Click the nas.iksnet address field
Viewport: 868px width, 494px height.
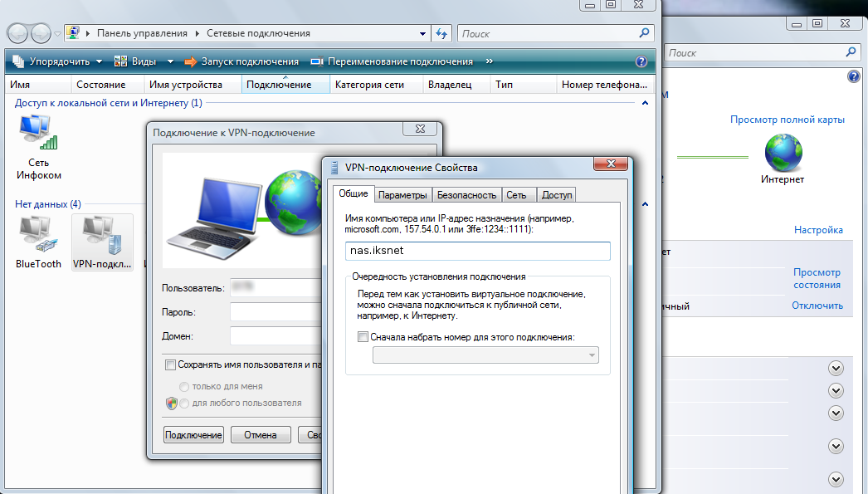(478, 251)
